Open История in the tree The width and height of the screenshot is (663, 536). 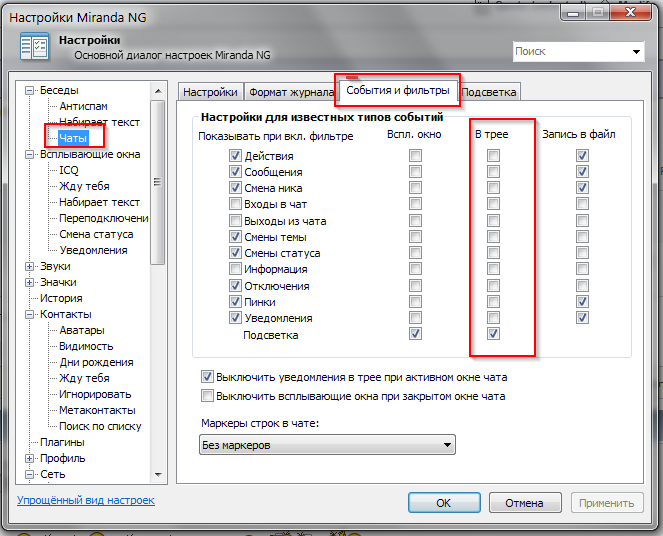pos(61,299)
